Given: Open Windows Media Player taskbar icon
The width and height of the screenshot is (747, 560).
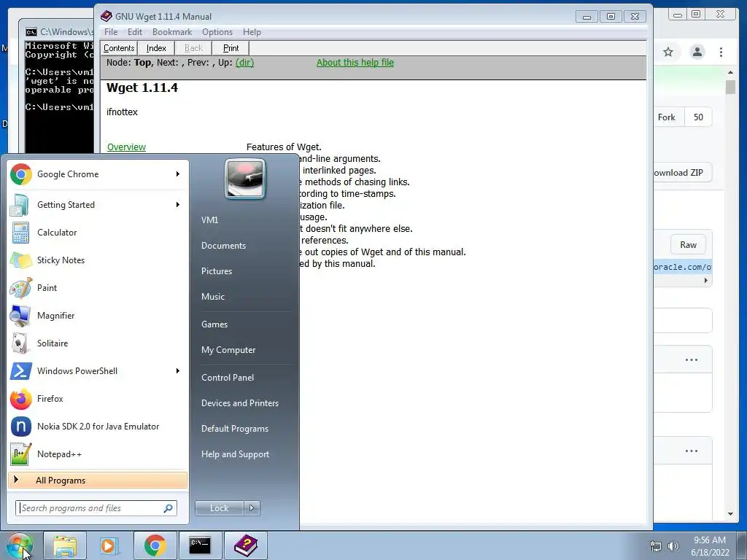Looking at the screenshot, I should click(x=109, y=545).
